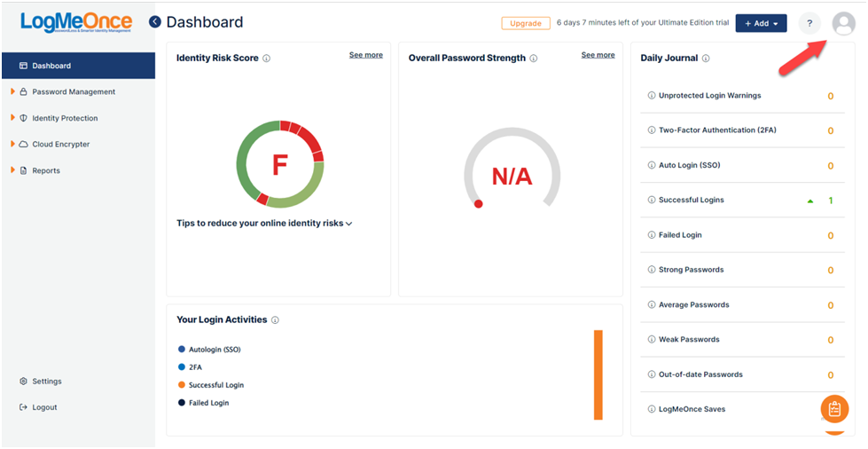Click Logout in the sidebar
The height and width of the screenshot is (449, 868).
44,407
